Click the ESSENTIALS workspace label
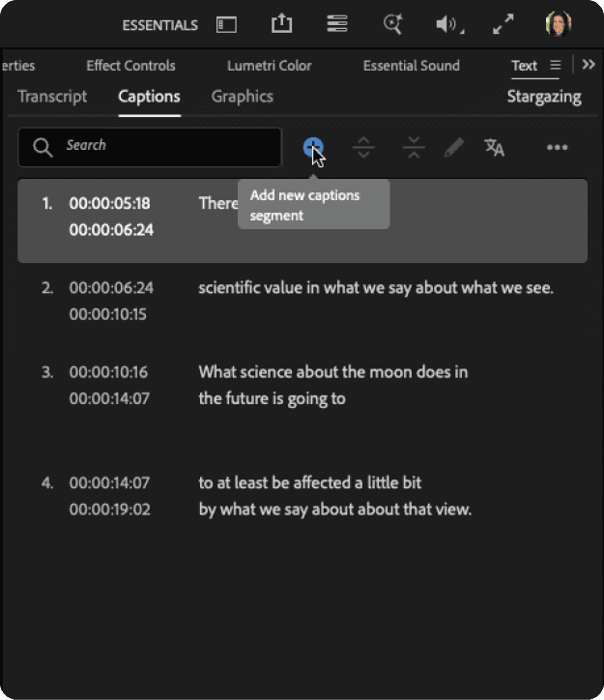 (x=159, y=25)
